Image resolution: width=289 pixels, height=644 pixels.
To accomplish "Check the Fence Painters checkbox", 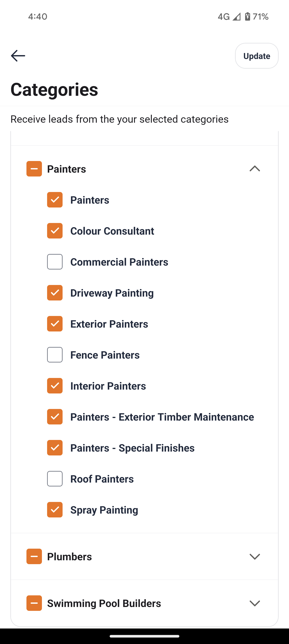I will pyautogui.click(x=55, y=355).
